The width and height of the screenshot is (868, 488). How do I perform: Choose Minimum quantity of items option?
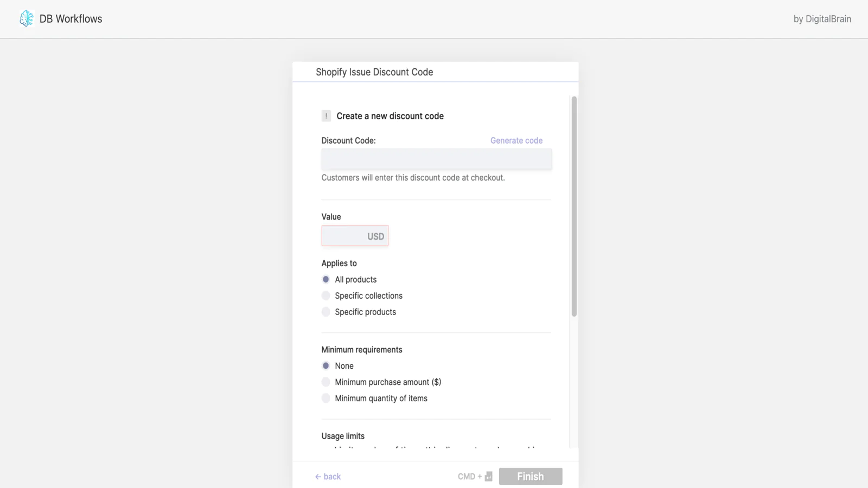tap(325, 399)
